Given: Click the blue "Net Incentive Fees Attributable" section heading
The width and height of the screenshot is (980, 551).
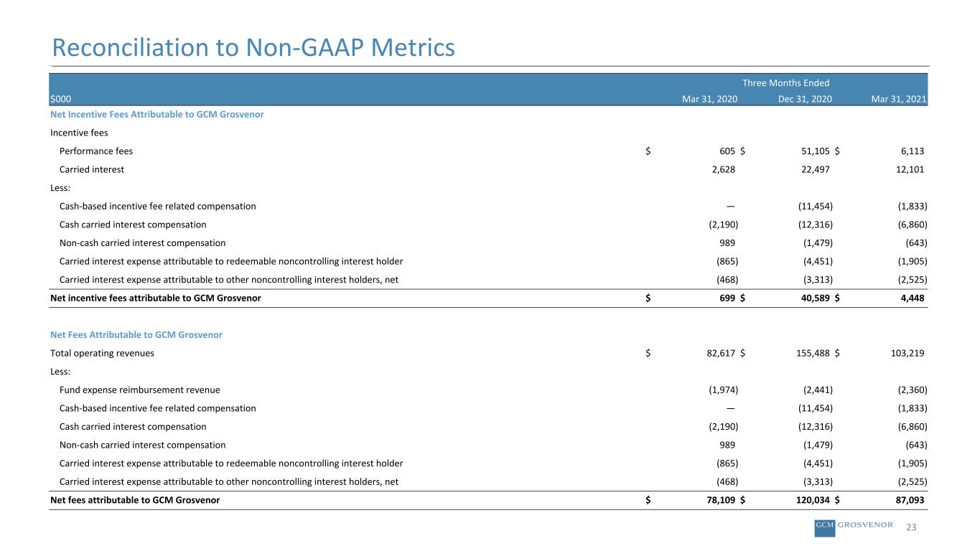Looking at the screenshot, I should (157, 115).
